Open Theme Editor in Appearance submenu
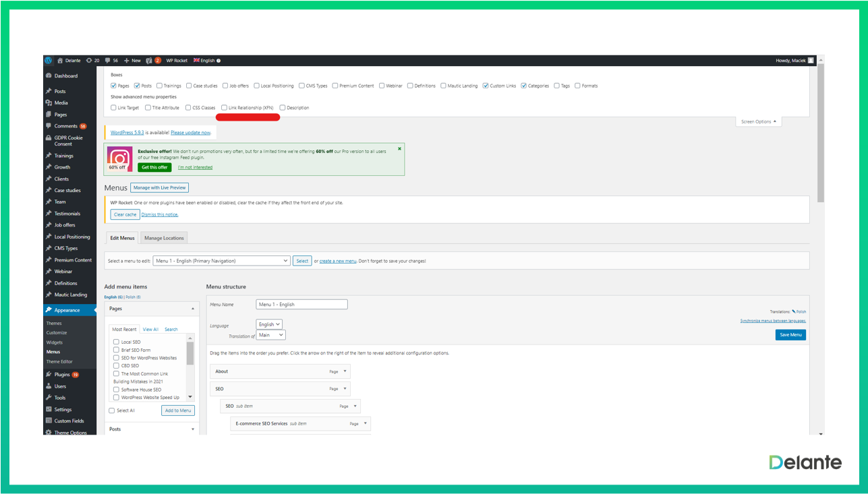This screenshot has width=868, height=494. (x=59, y=362)
